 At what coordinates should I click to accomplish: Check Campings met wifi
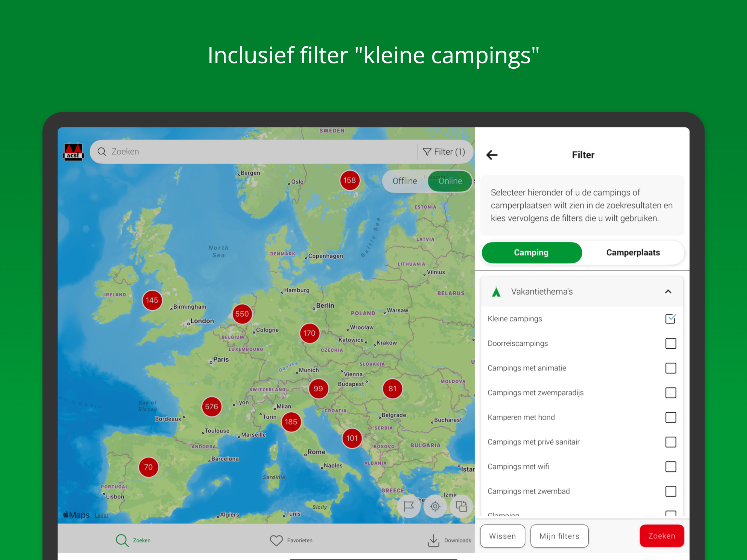point(670,467)
